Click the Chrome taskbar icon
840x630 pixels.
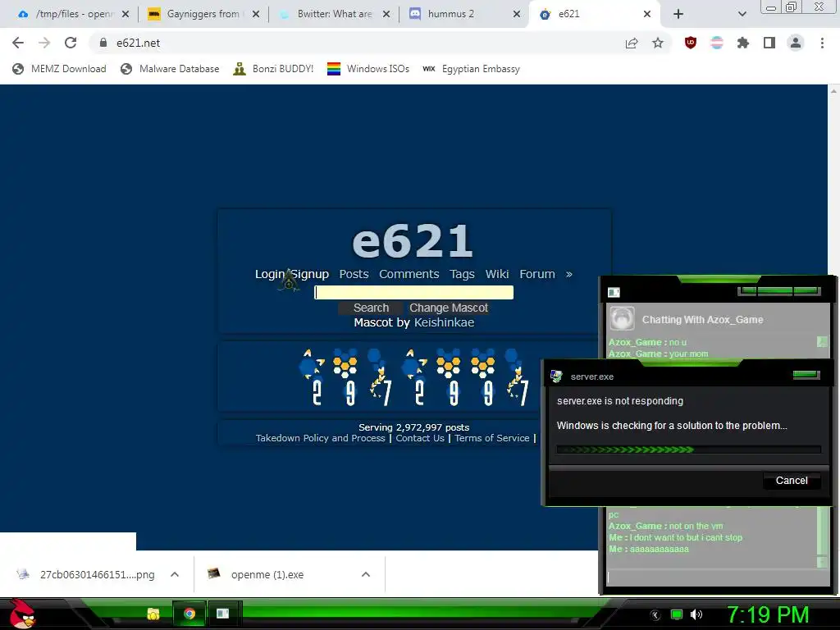click(189, 614)
